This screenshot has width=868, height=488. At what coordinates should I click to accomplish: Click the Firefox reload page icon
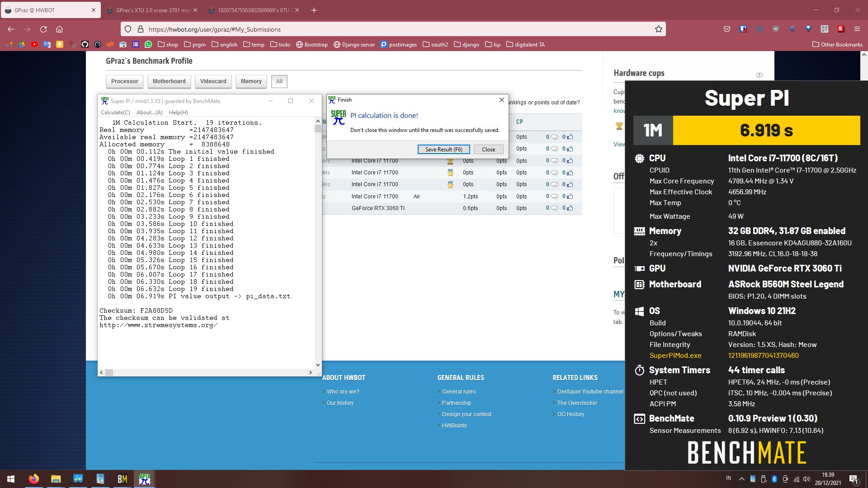click(43, 29)
